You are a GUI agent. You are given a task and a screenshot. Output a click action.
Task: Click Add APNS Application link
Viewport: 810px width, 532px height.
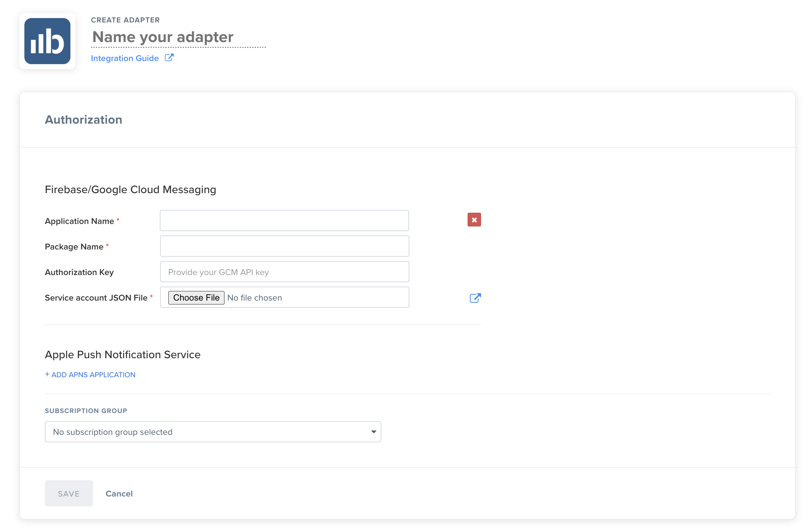pos(90,375)
